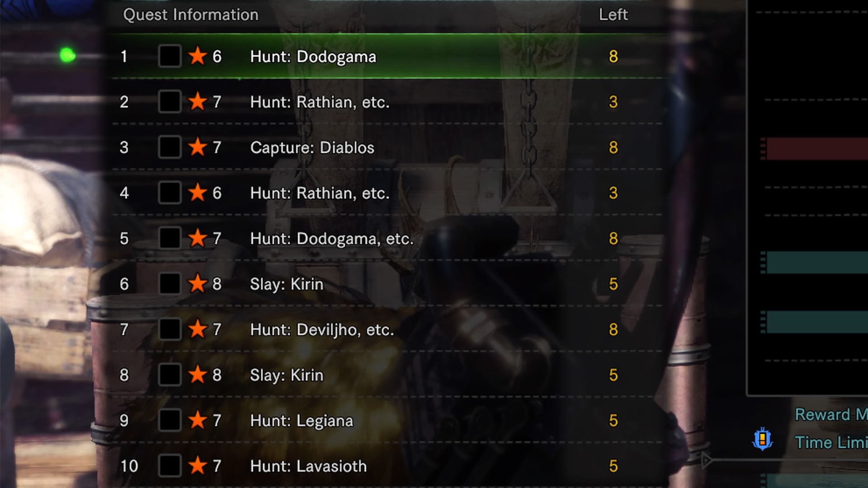Viewport: 868px width, 488px height.
Task: Click the Left column header
Action: 613,14
